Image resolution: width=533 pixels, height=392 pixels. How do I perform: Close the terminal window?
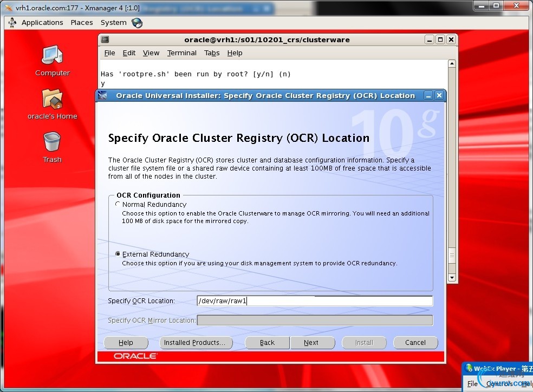tap(451, 40)
